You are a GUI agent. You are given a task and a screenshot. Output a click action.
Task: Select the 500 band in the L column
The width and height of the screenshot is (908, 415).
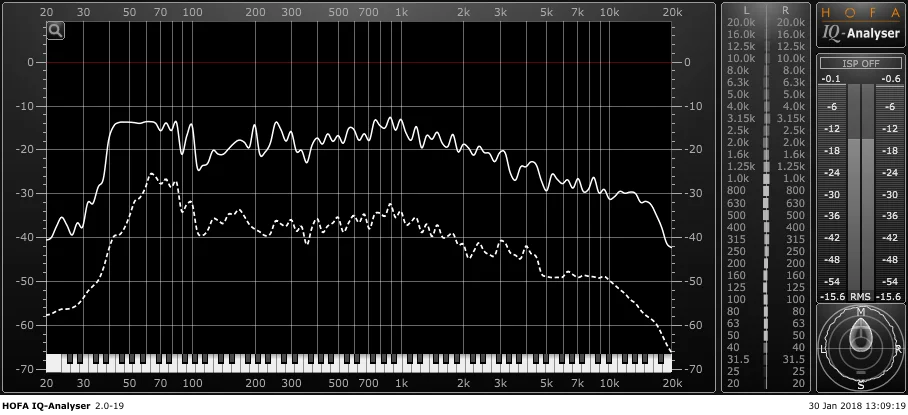[x=737, y=215]
